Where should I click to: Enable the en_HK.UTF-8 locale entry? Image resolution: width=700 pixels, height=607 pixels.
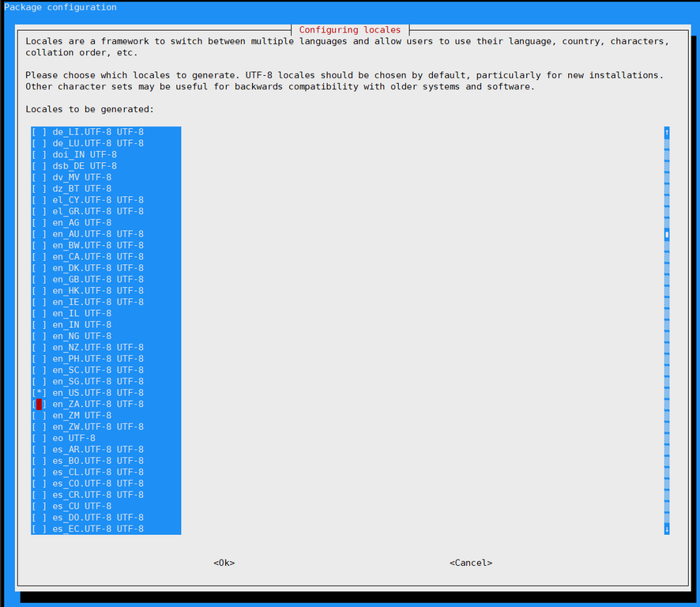click(39, 291)
